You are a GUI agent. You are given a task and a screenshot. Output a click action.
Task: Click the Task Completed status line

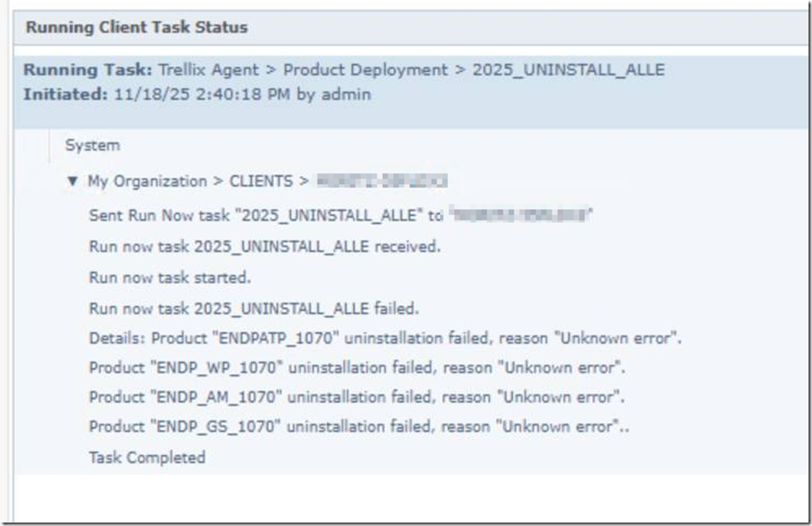[147, 457]
